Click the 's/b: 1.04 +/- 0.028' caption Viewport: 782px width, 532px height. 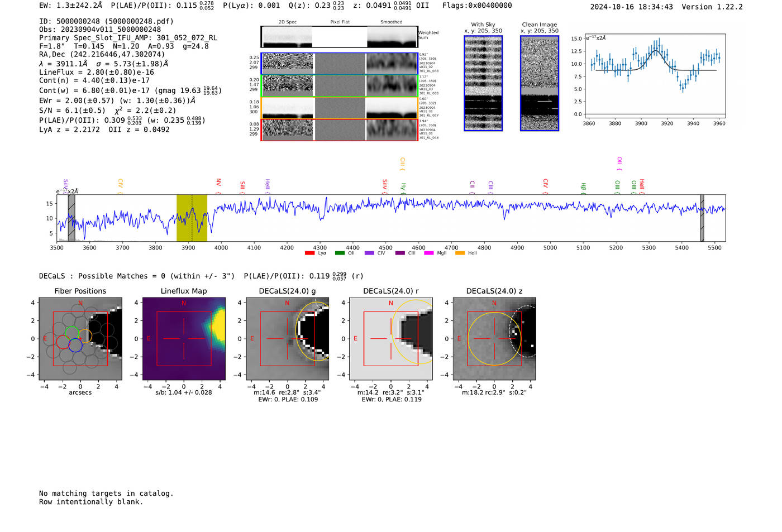coord(184,392)
